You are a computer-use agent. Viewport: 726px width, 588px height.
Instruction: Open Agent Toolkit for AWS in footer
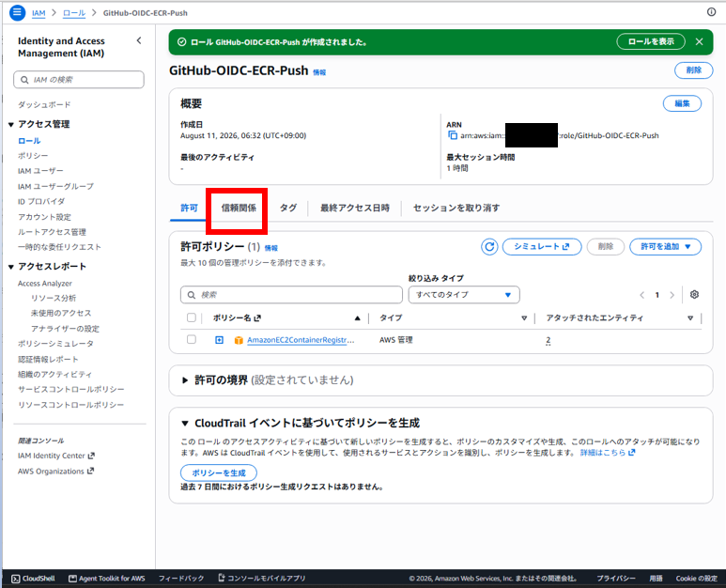click(106, 579)
